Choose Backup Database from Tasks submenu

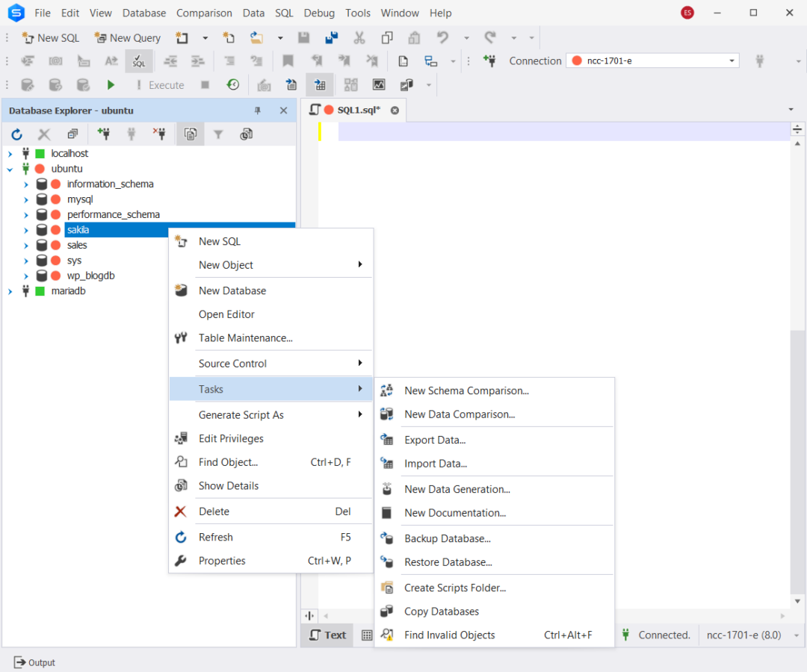point(447,538)
